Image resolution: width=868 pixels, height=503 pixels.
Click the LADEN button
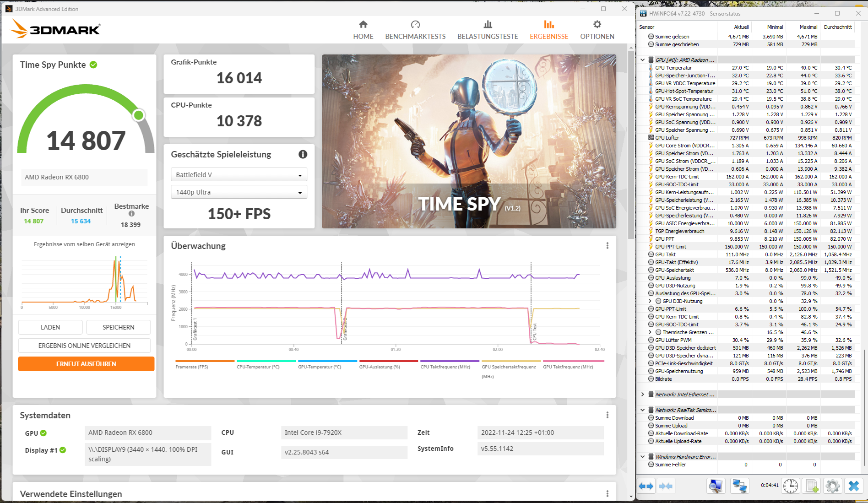pos(50,327)
